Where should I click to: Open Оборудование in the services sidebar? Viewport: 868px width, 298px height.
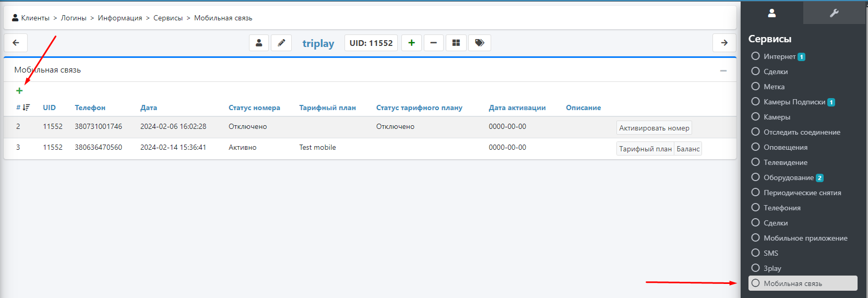pos(804,177)
